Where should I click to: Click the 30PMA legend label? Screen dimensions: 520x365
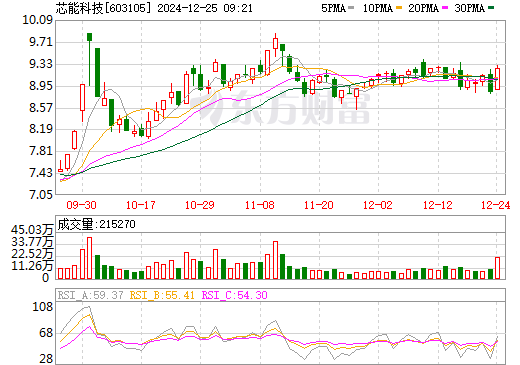point(469,8)
